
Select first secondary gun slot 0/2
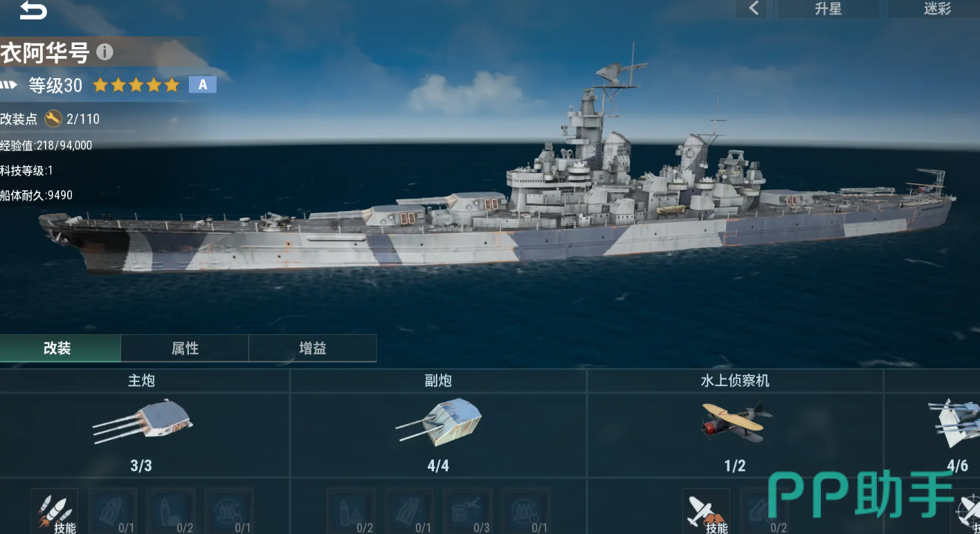pos(351,511)
